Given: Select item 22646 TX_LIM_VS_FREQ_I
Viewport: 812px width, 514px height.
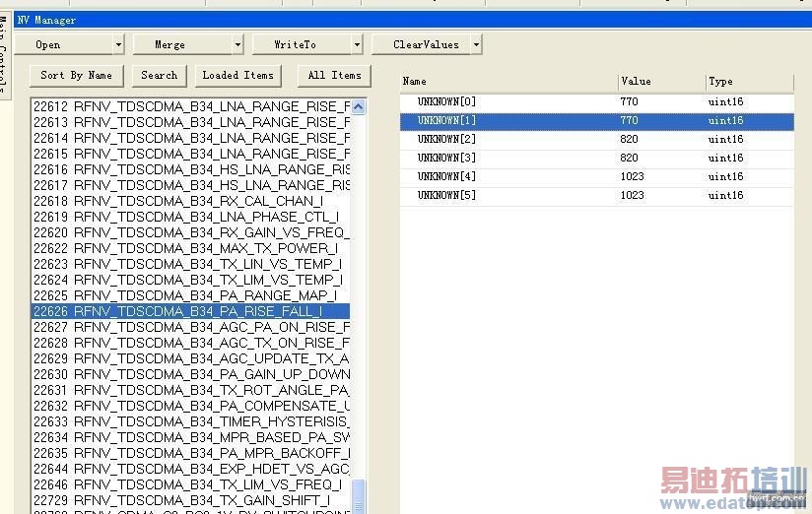Looking at the screenshot, I should [x=191, y=485].
